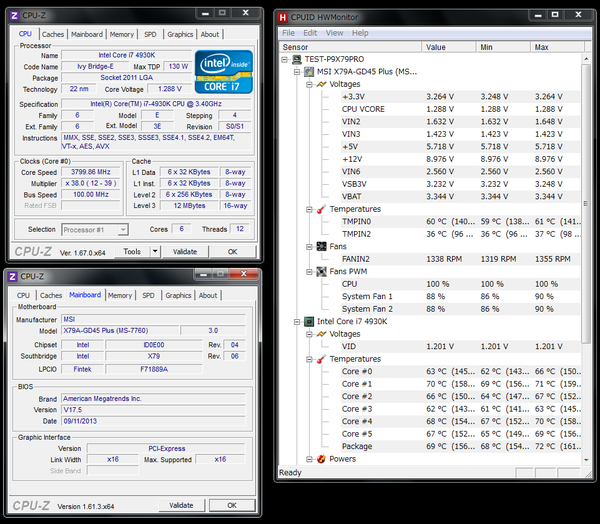Switch to Memory tab in the bottom CPU-Z window
600x524 pixels.
[120, 295]
